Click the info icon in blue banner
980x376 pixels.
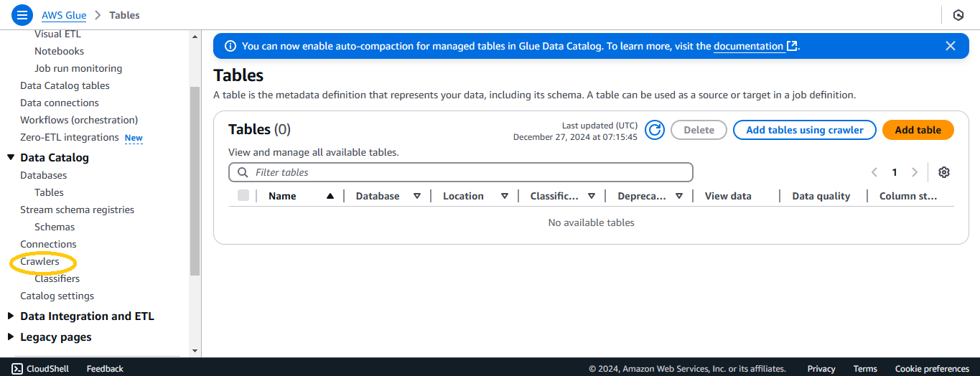pos(230,46)
